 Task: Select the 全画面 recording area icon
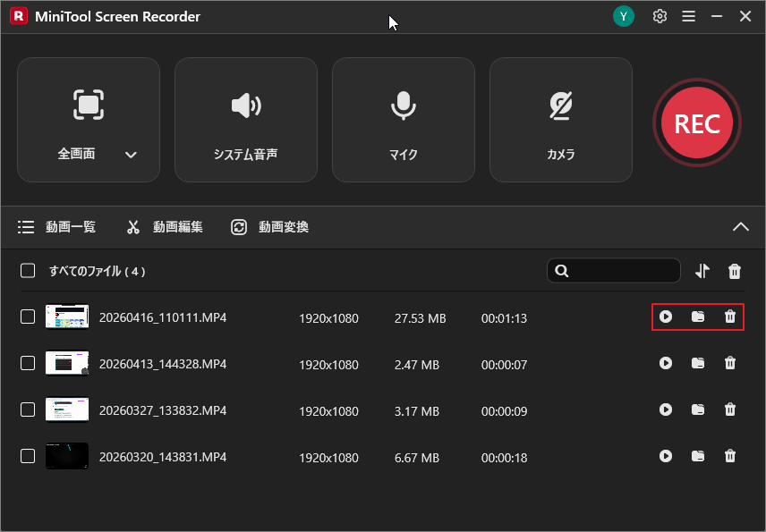[88, 105]
